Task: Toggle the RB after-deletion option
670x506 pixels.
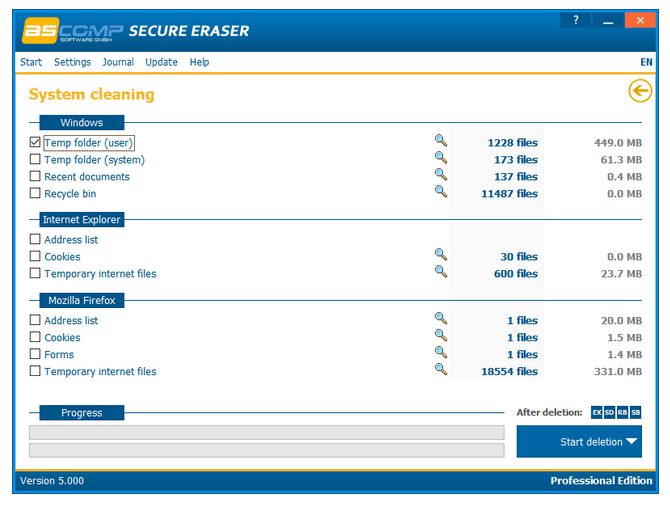Action: click(622, 412)
